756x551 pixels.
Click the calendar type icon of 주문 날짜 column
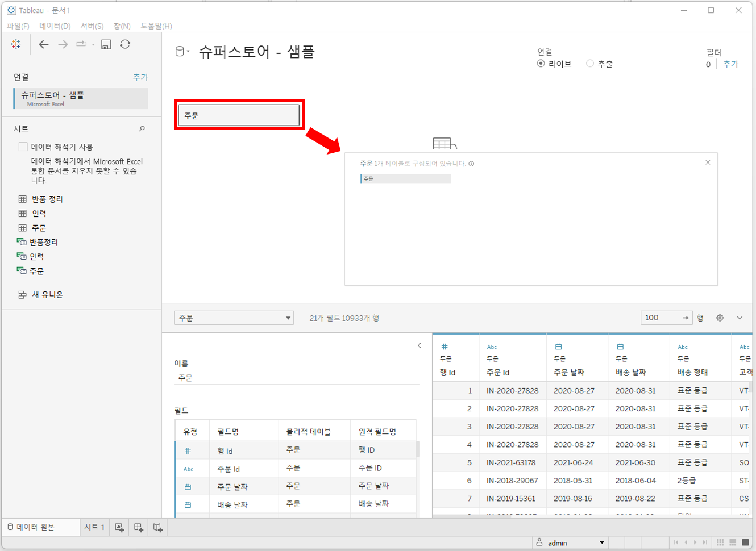click(558, 347)
